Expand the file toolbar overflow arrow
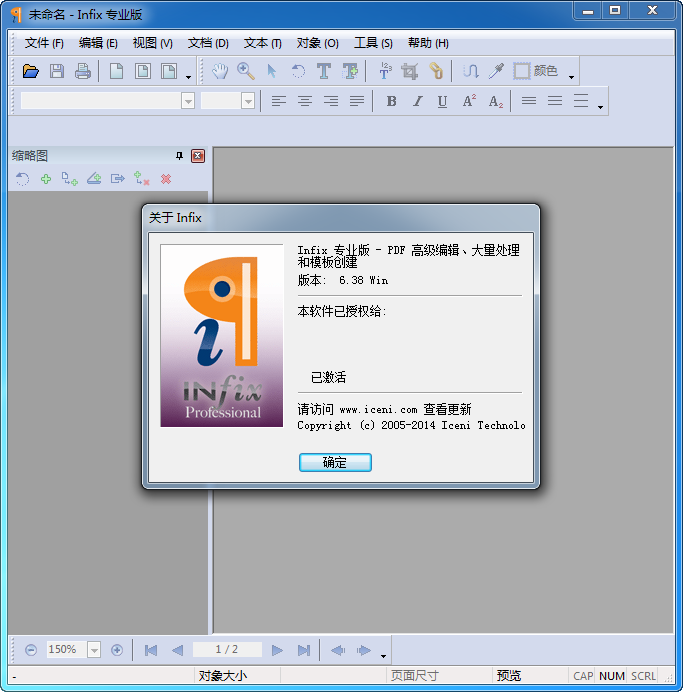This screenshot has width=683, height=692. [188, 77]
